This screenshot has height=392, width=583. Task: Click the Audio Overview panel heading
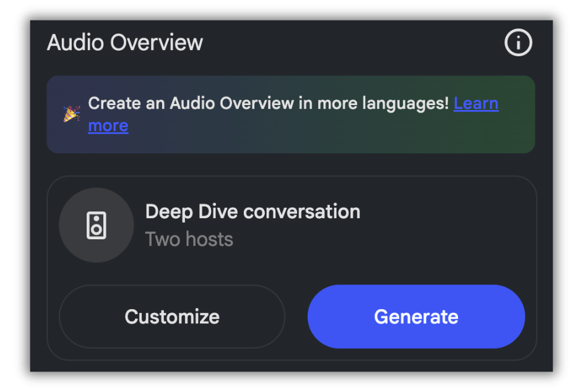pos(125,43)
